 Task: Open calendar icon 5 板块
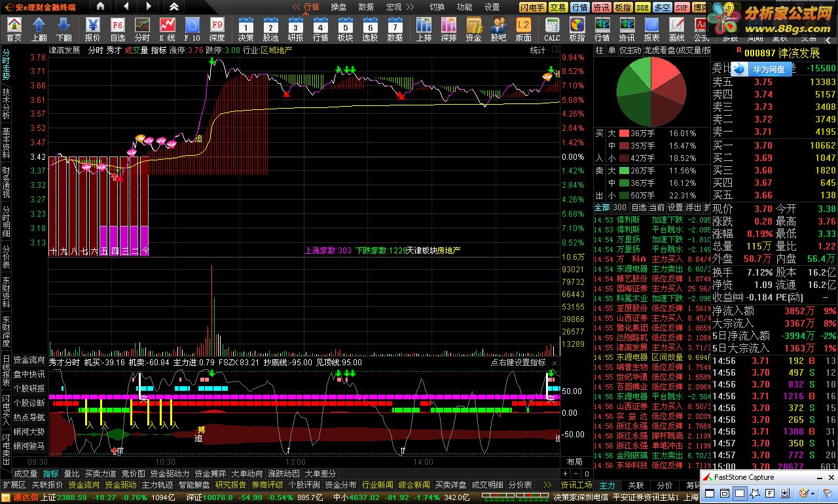pyautogui.click(x=345, y=29)
